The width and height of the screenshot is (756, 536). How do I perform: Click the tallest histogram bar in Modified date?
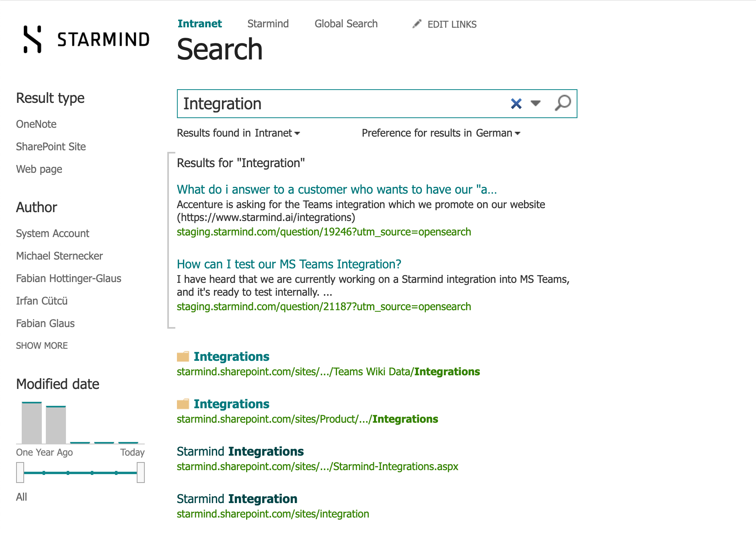click(32, 423)
